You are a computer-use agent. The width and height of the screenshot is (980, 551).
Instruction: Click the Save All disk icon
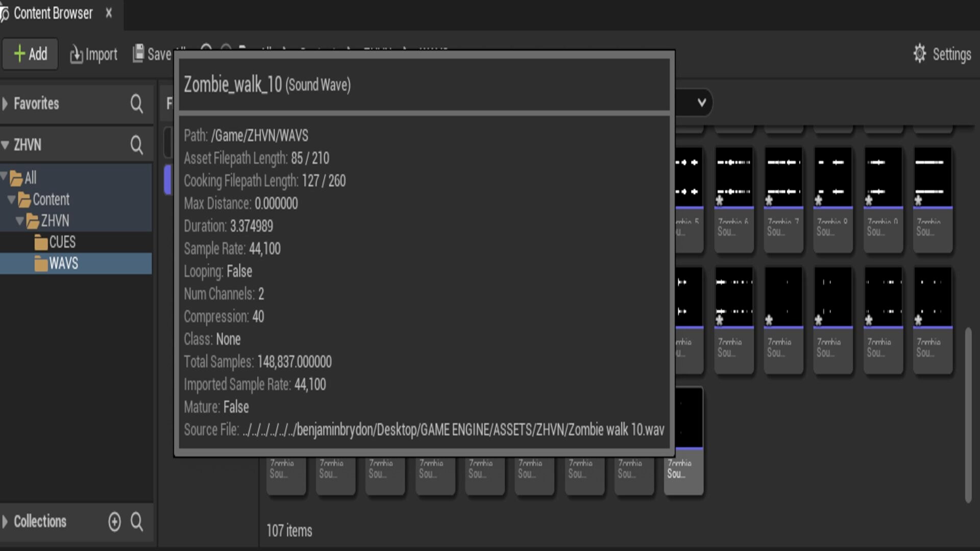(138, 54)
